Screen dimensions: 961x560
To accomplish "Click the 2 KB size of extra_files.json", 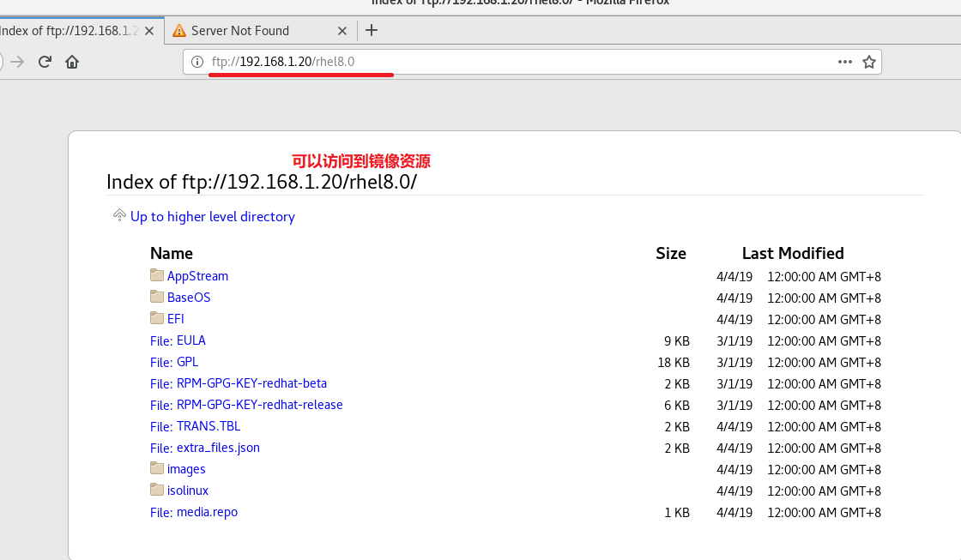I will pos(677,449).
